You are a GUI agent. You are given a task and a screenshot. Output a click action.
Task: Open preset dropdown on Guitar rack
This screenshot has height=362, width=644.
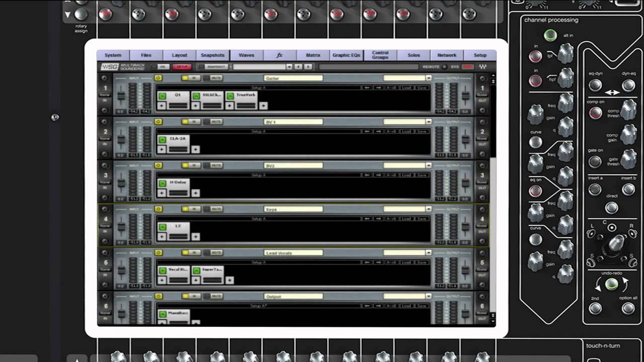tap(429, 78)
